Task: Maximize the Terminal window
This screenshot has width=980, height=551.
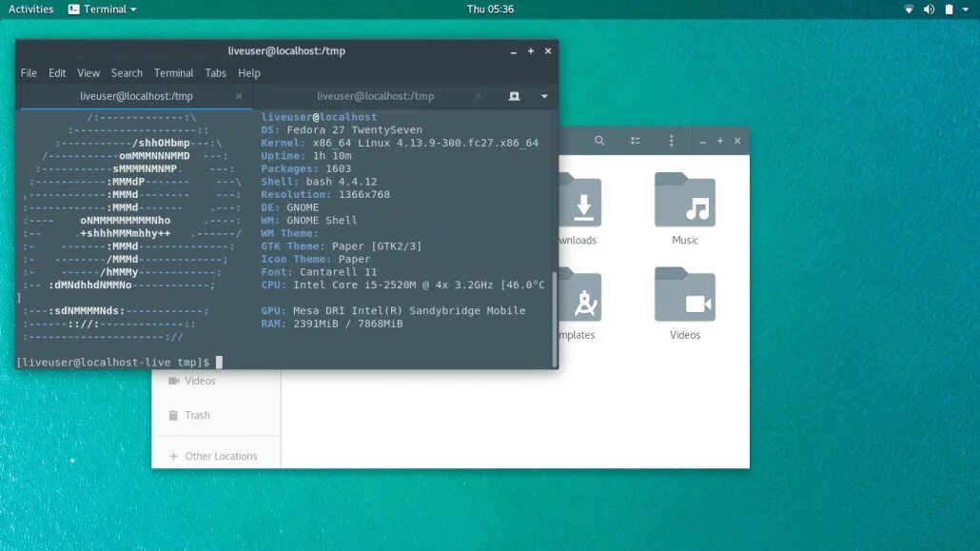Action: (x=531, y=51)
